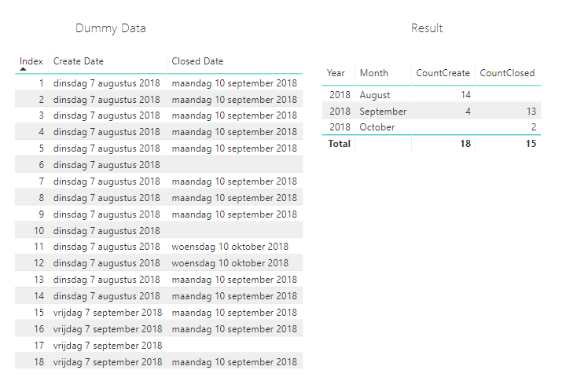Click CountCreate value 14 for August

tap(465, 95)
